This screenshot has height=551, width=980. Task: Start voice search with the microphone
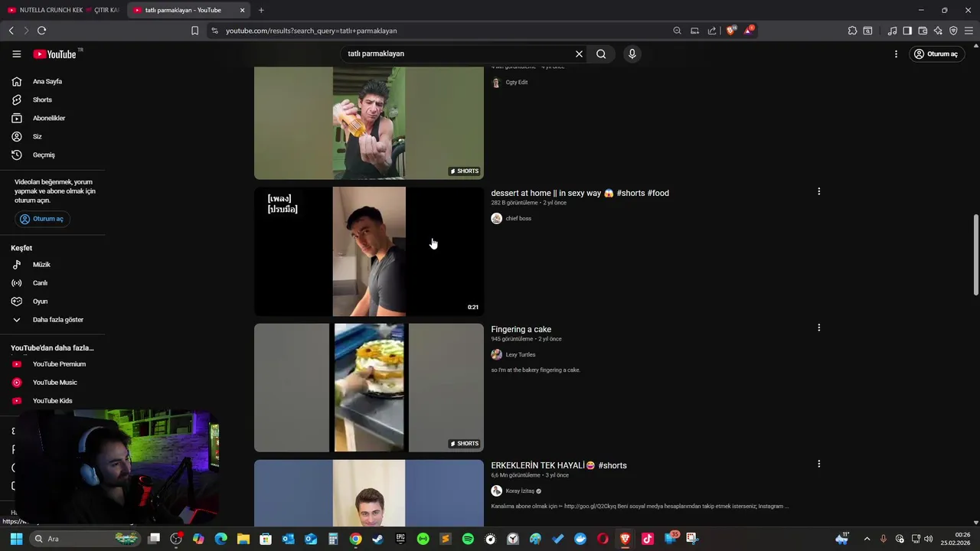tap(632, 54)
